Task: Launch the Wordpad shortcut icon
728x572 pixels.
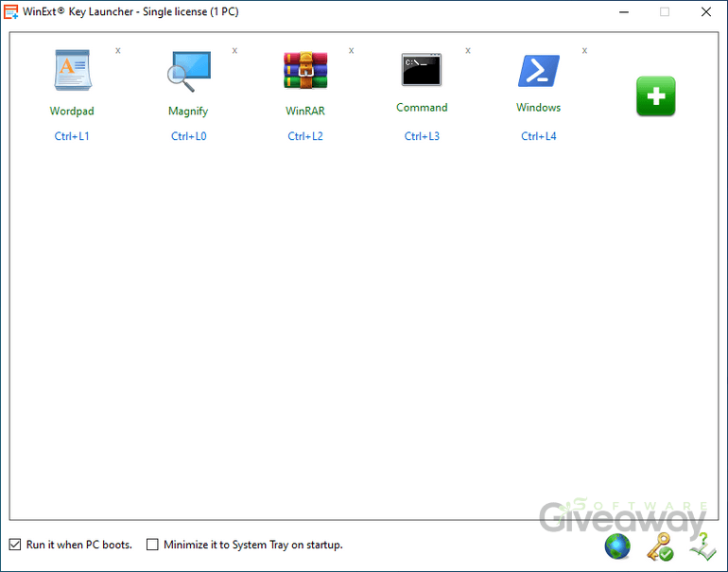Action: (73, 70)
